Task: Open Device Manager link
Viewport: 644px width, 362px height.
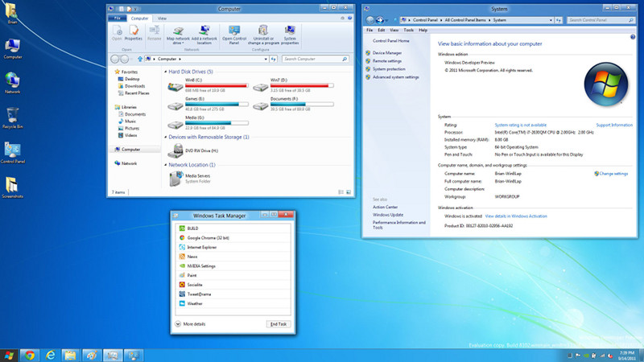Action: pos(387,53)
